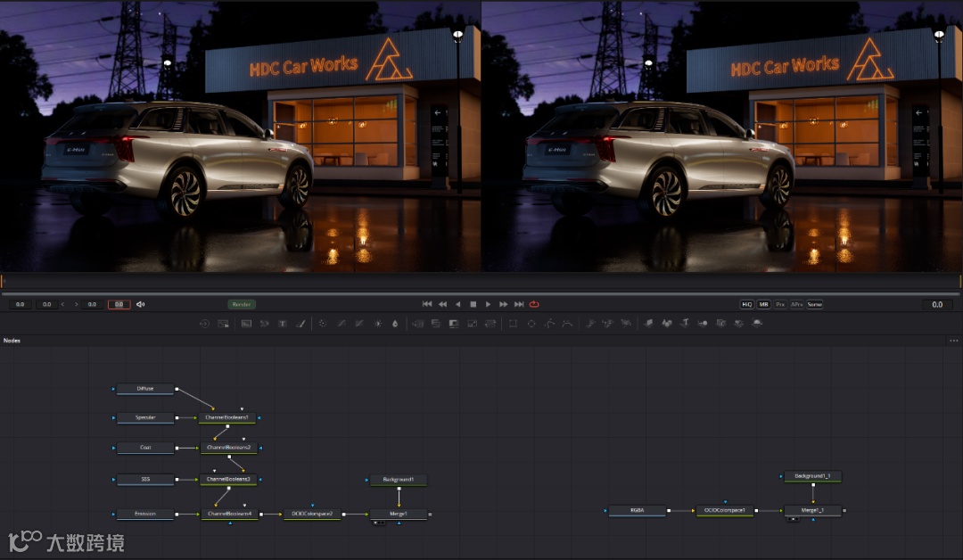963x560 pixels.
Task: Add a Resize node from the toolbar
Action: [x=473, y=324]
